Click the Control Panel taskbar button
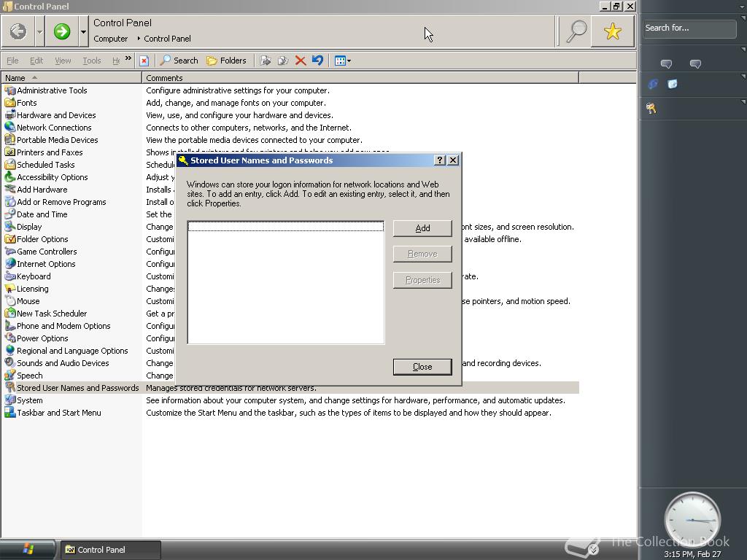The image size is (747, 560). pyautogui.click(x=111, y=550)
